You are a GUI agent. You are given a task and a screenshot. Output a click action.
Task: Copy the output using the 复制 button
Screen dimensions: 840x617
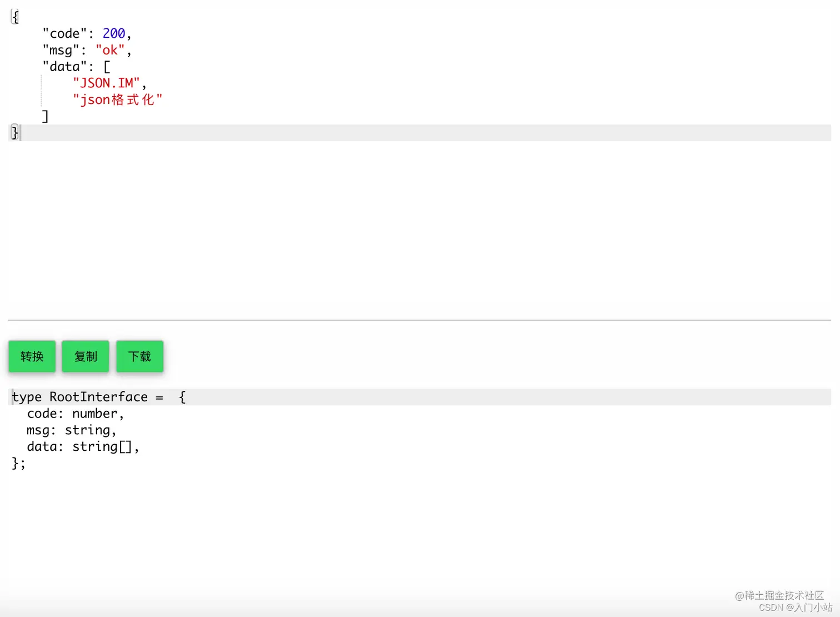85,356
